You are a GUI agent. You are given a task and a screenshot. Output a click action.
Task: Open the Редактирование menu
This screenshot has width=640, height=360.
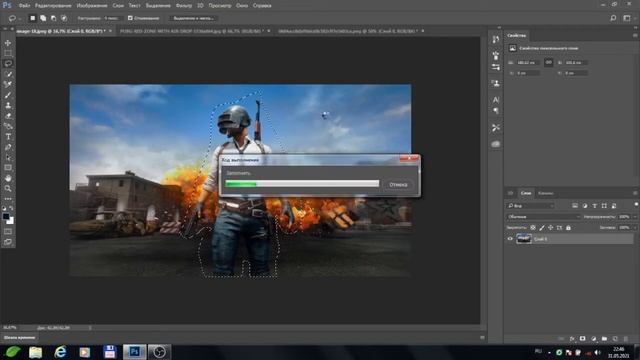point(53,6)
